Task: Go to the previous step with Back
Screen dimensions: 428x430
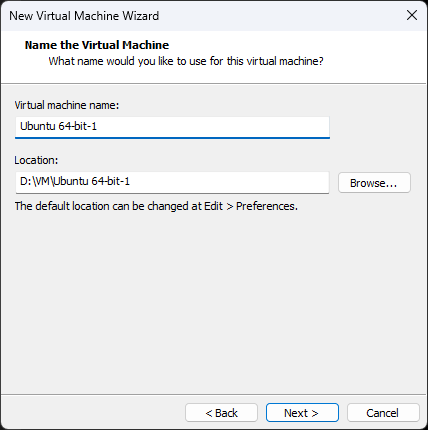Action: point(221,413)
